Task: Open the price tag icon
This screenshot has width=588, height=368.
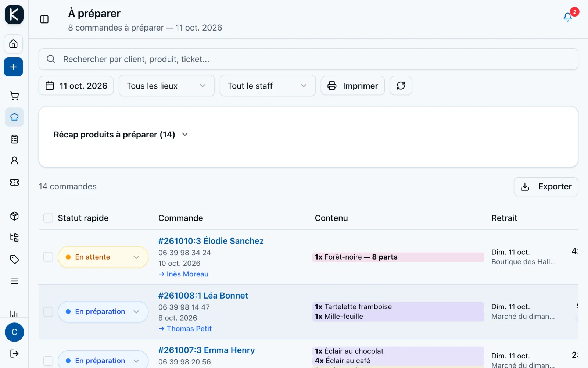Action: pos(14,259)
